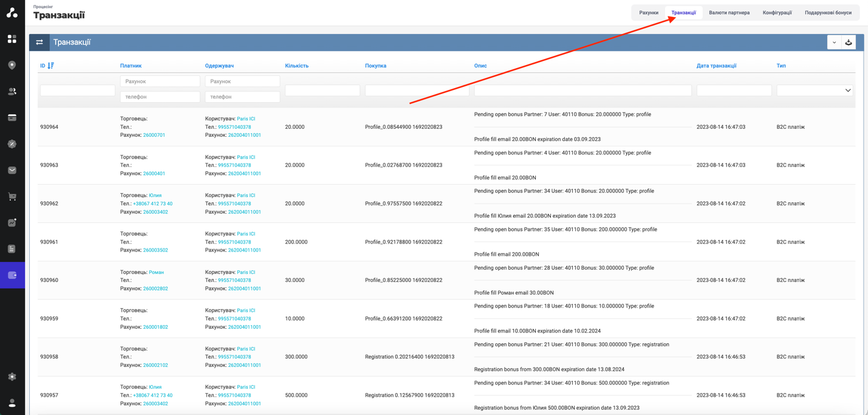Switch to the Конфігурації tab
The image size is (868, 415).
[x=777, y=13]
